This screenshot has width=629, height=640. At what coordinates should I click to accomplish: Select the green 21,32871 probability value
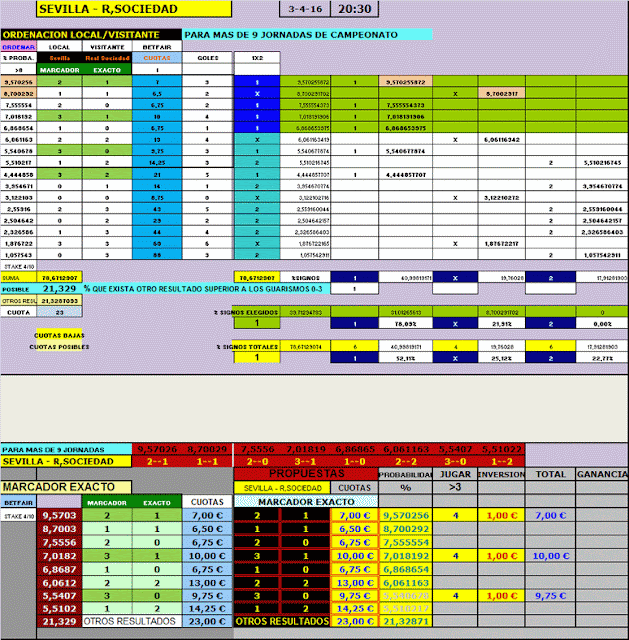[405, 621]
